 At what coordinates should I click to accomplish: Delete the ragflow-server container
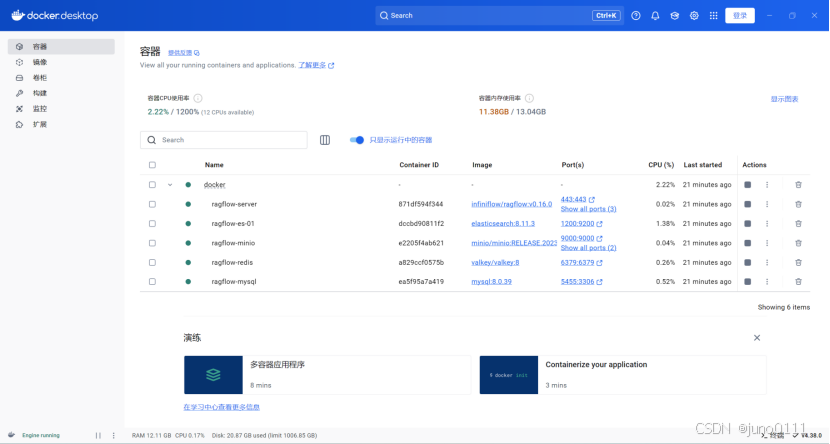(x=798, y=204)
